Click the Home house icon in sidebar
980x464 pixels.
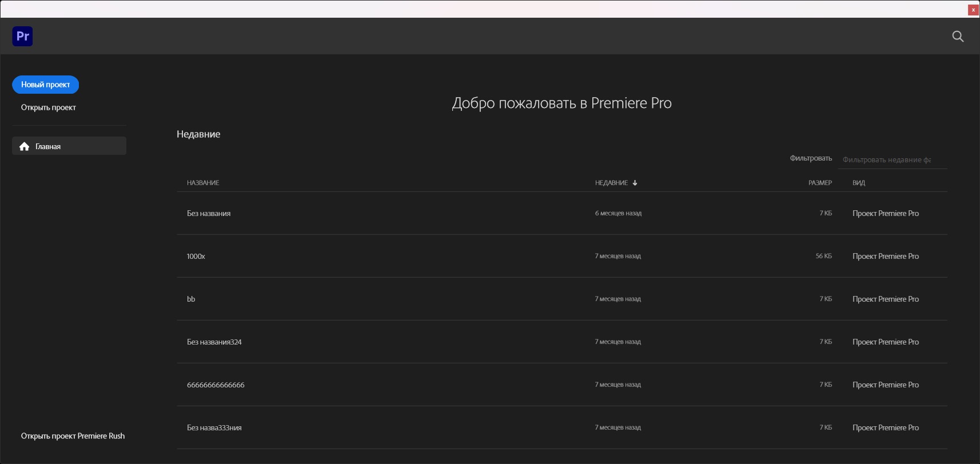pyautogui.click(x=24, y=146)
